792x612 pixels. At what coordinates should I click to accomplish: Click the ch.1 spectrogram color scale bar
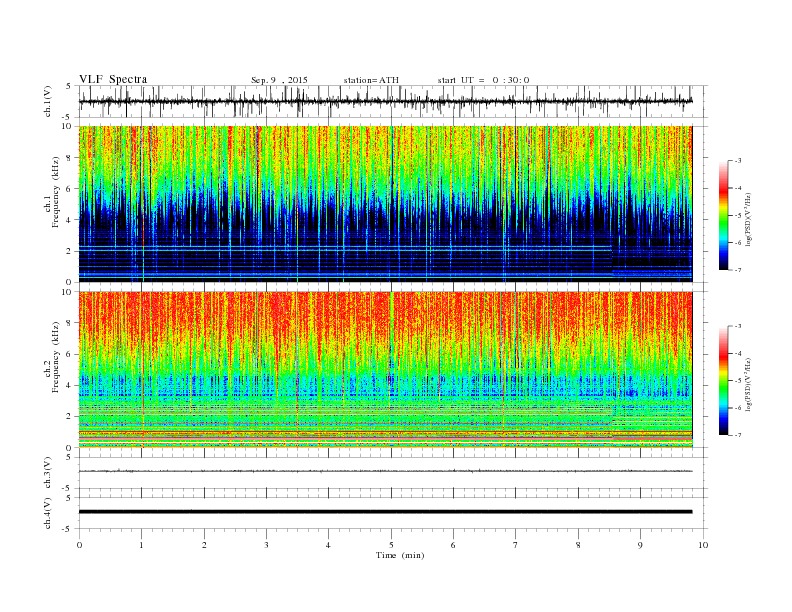(x=724, y=215)
